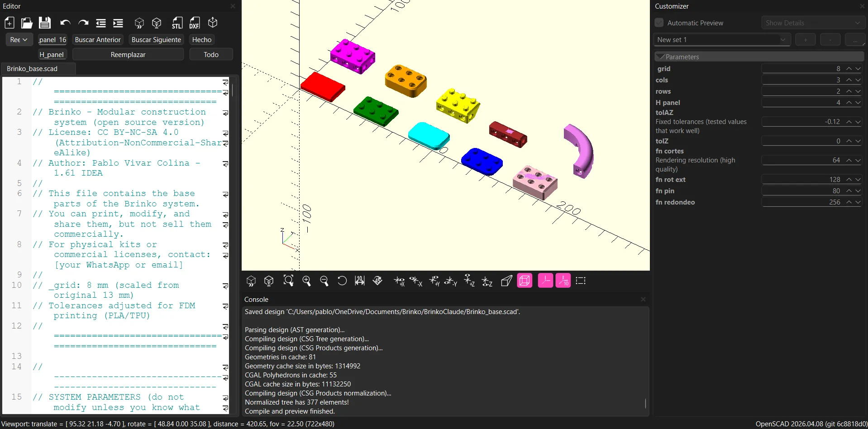
Task: Undo the last edit
Action: click(x=65, y=23)
